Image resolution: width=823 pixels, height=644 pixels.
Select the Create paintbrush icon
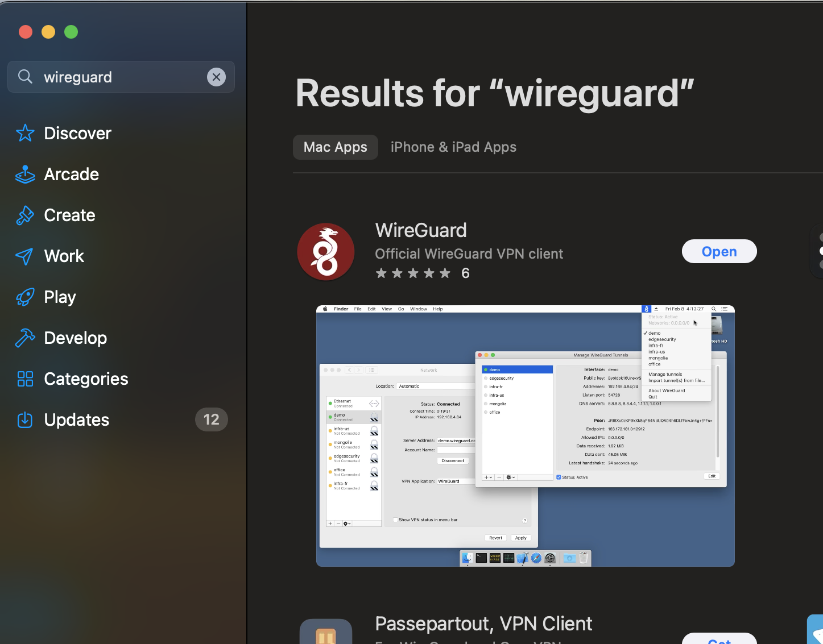click(25, 215)
